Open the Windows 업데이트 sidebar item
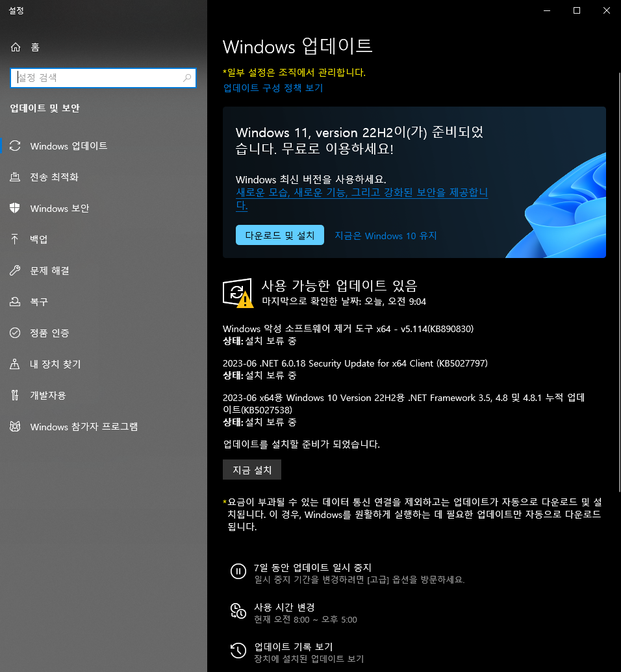 104,146
